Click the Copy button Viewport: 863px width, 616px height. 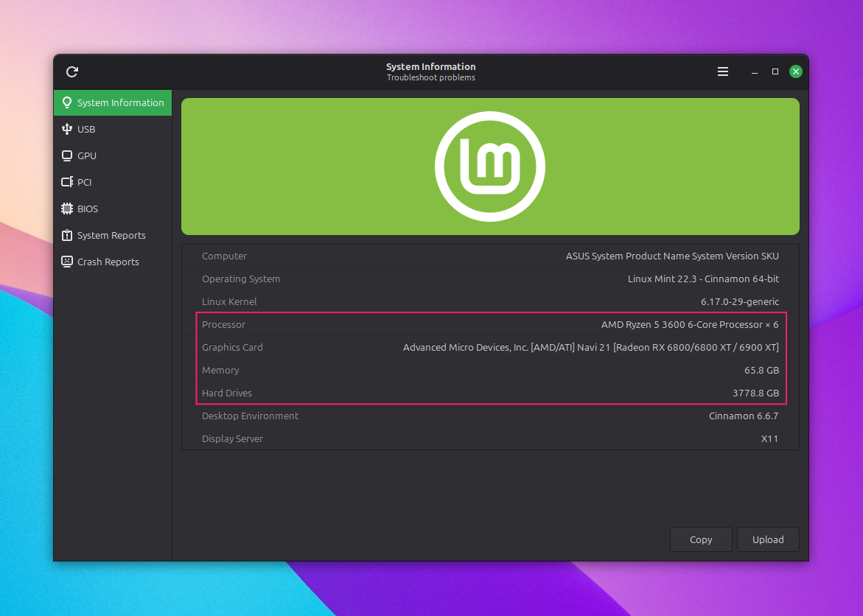[701, 539]
